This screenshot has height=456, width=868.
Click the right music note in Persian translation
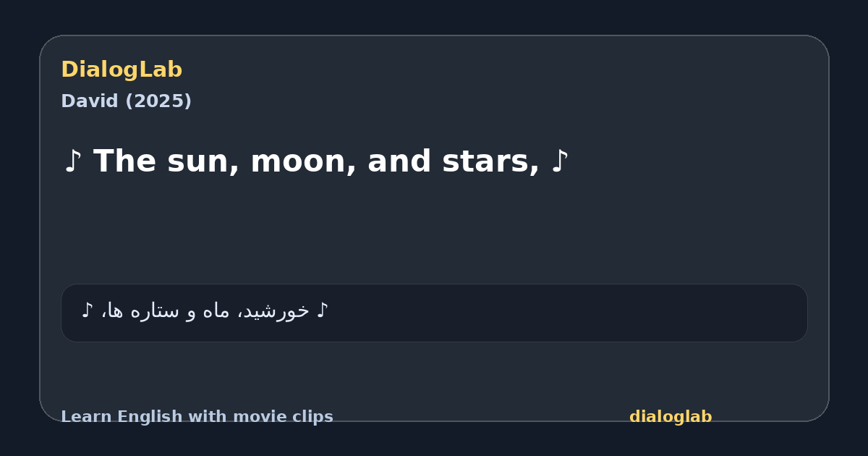click(323, 311)
